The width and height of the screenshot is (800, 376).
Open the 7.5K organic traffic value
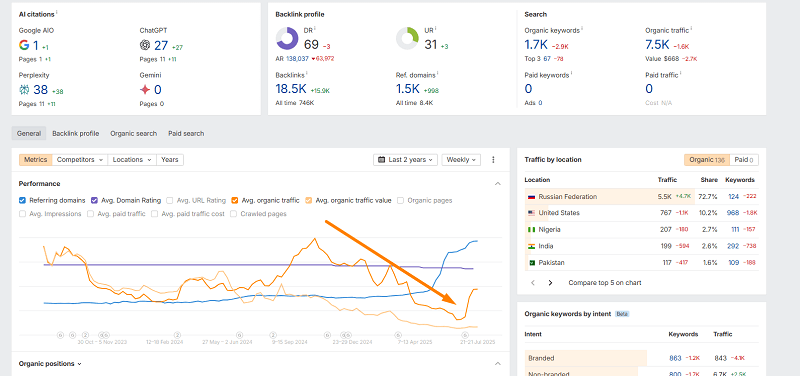[657, 45]
